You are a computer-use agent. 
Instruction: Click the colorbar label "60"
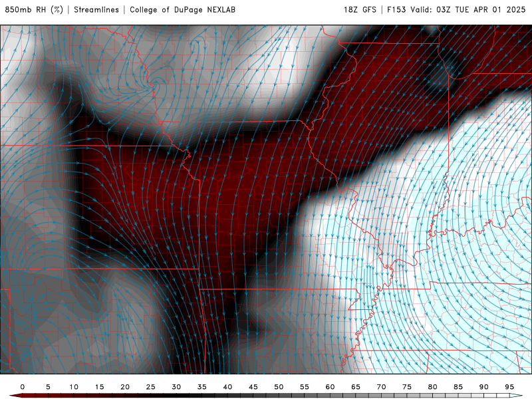tap(330, 387)
